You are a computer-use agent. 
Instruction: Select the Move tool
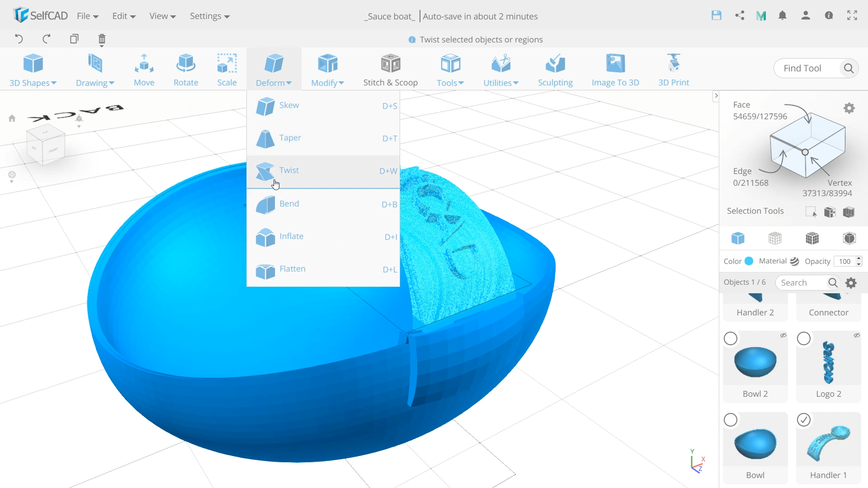[144, 70]
